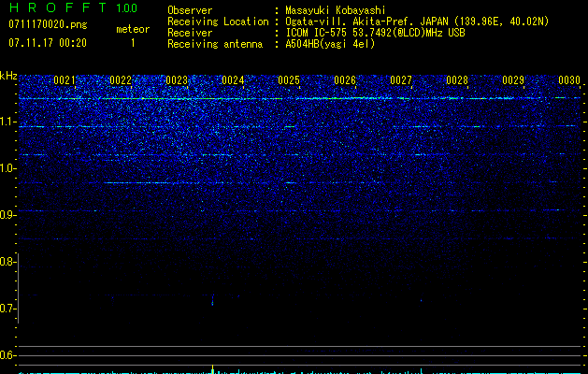The image size is (588, 374).
Task: Select the filename 0711170020.png
Action: point(48,25)
